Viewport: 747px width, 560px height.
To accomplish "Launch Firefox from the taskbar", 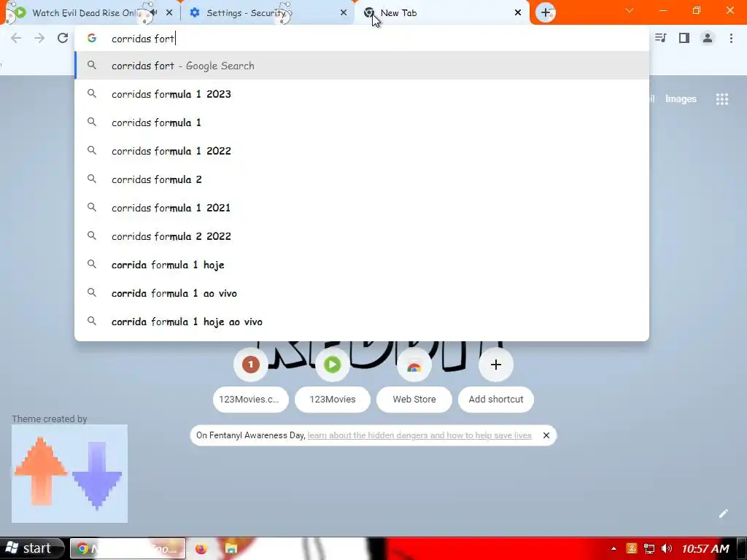I will [x=201, y=548].
